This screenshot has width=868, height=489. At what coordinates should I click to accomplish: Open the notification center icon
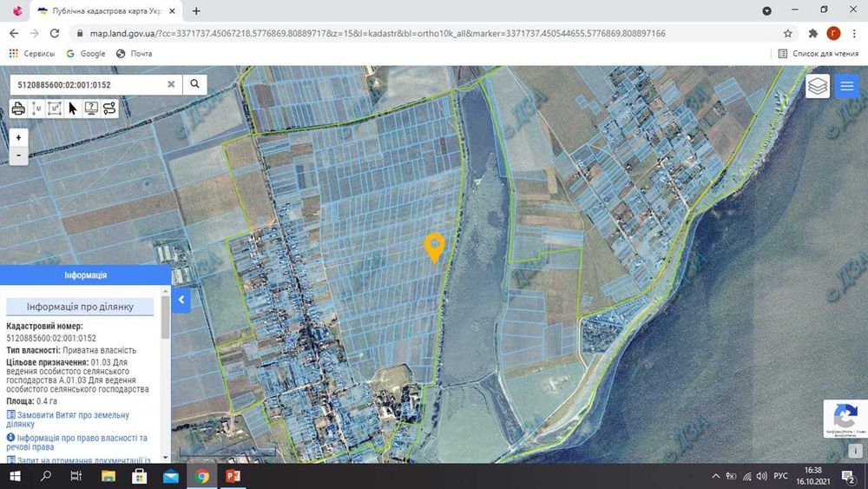pyautogui.click(x=847, y=476)
